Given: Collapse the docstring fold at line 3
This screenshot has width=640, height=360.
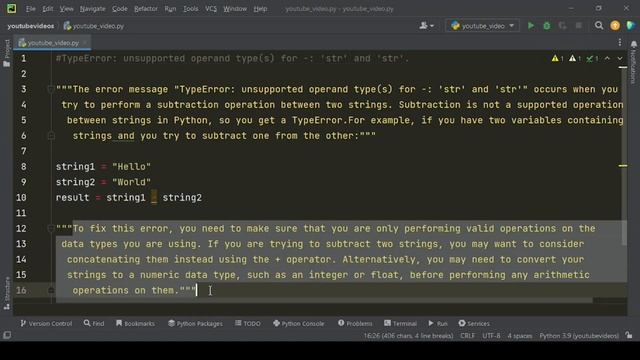Looking at the screenshot, I should tap(51, 89).
